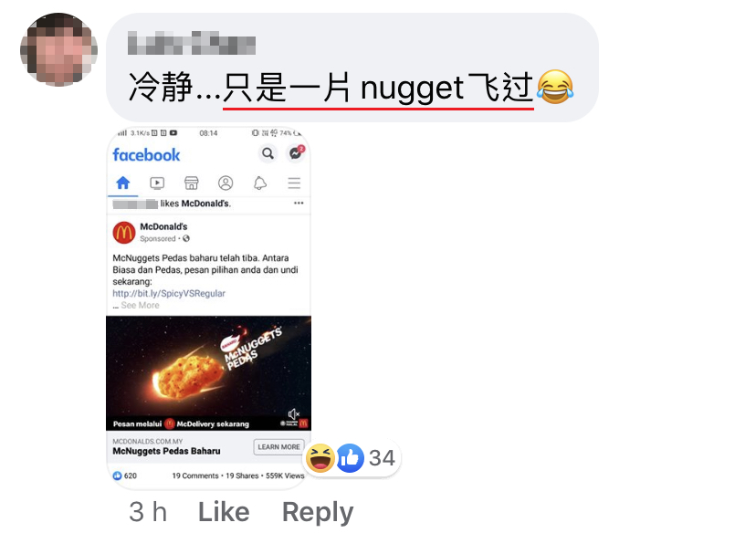This screenshot has width=756, height=533.
Task: Open the hamburger menu icon
Action: pos(294,183)
